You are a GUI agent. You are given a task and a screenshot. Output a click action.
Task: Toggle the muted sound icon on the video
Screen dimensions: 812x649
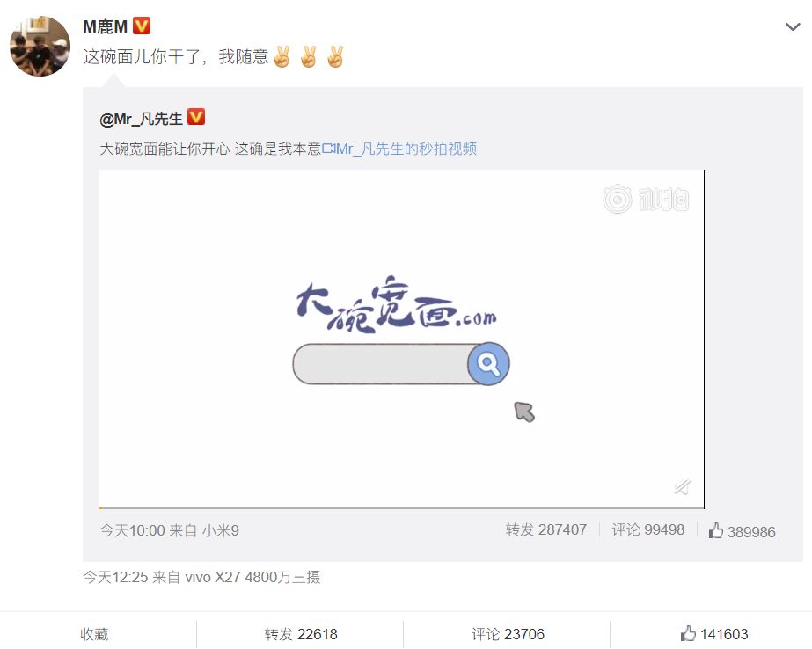tap(683, 487)
